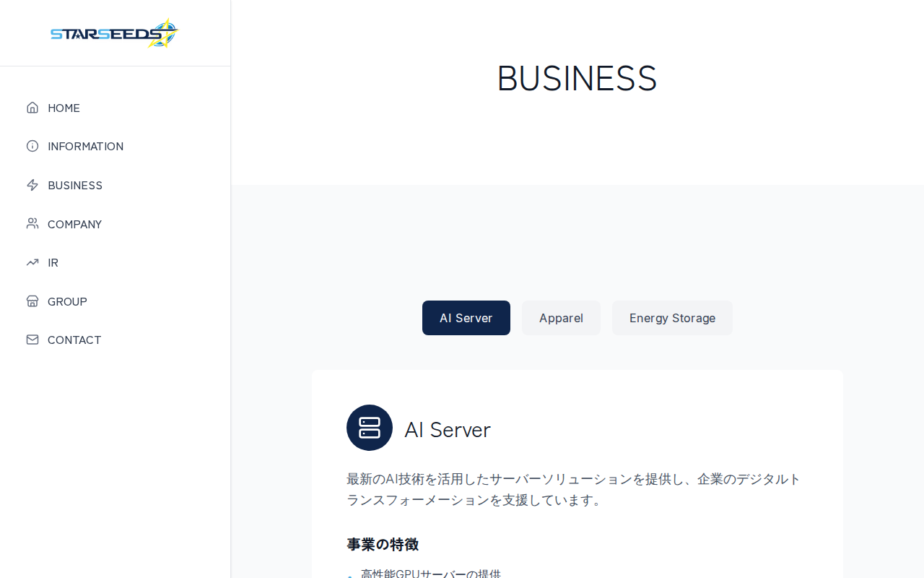Click the round server icon in card
The width and height of the screenshot is (924, 578).
coord(370,428)
